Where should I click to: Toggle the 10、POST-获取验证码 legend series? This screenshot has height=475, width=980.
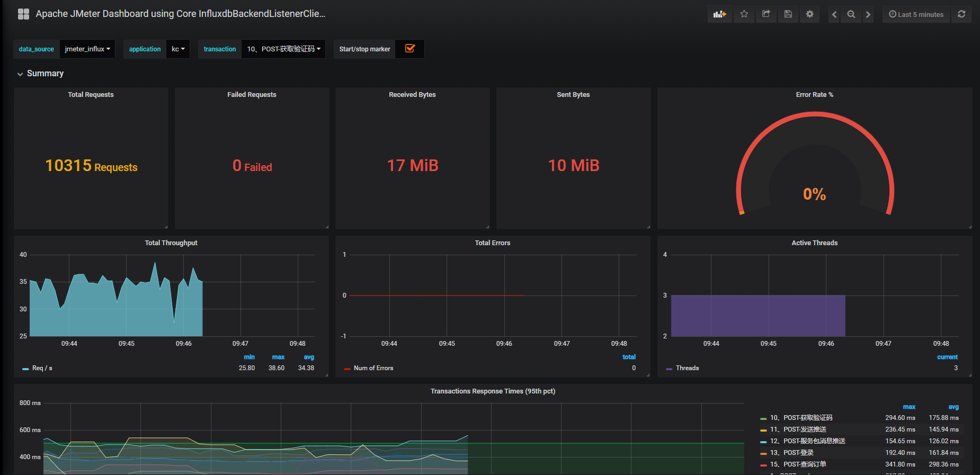[801, 418]
